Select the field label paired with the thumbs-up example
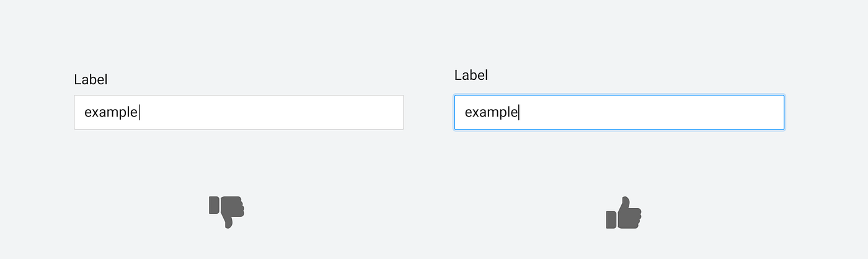868x259 pixels. click(471, 75)
